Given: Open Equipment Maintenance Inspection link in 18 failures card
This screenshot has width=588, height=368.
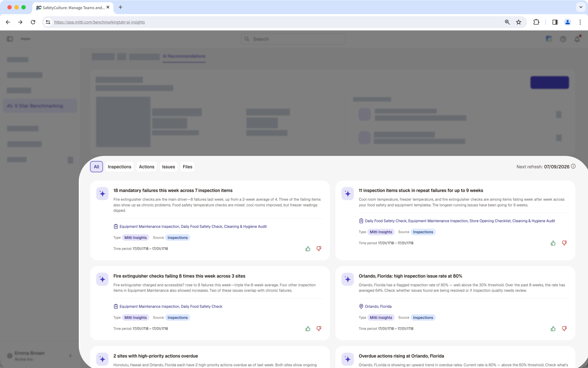Looking at the screenshot, I should pos(149,227).
